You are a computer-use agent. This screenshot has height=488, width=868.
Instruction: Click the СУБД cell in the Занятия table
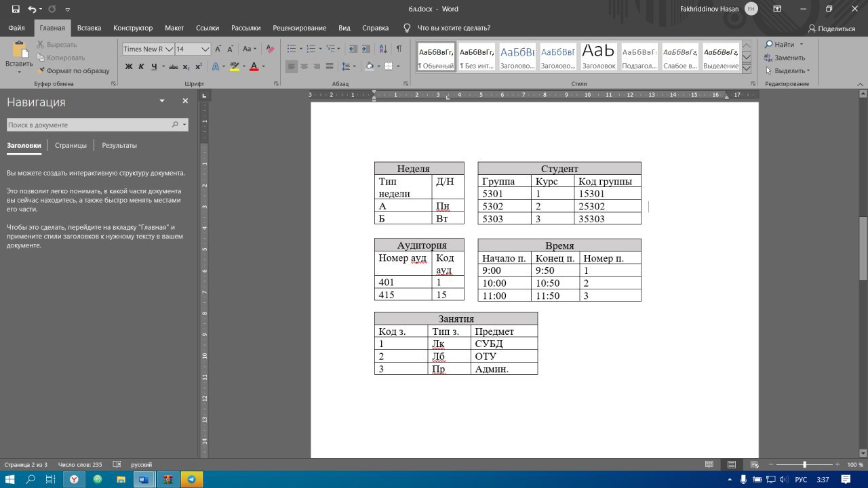[x=504, y=344]
